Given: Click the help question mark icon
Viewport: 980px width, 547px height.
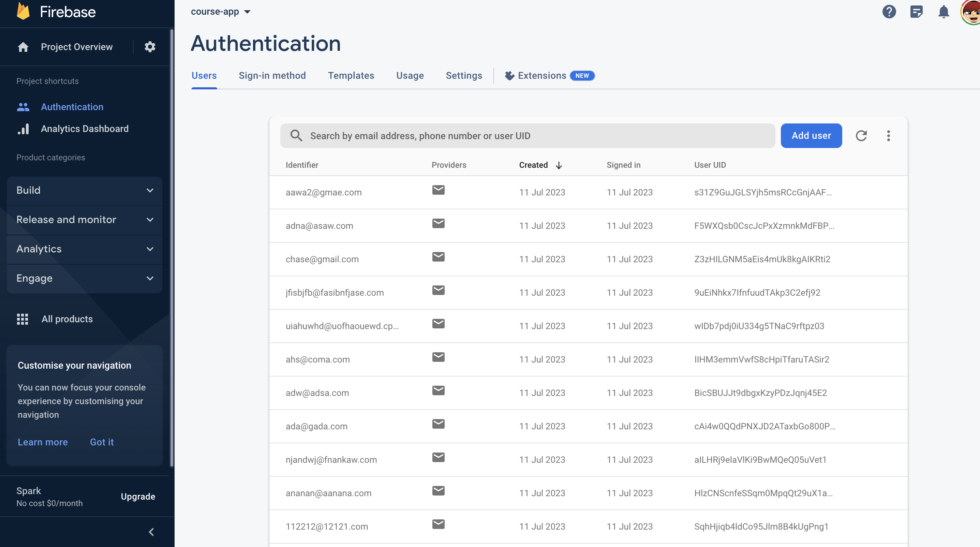Looking at the screenshot, I should tap(889, 12).
